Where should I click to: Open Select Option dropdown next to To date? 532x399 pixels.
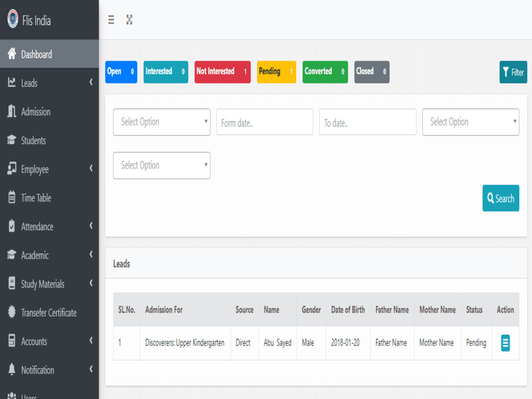[x=471, y=122]
